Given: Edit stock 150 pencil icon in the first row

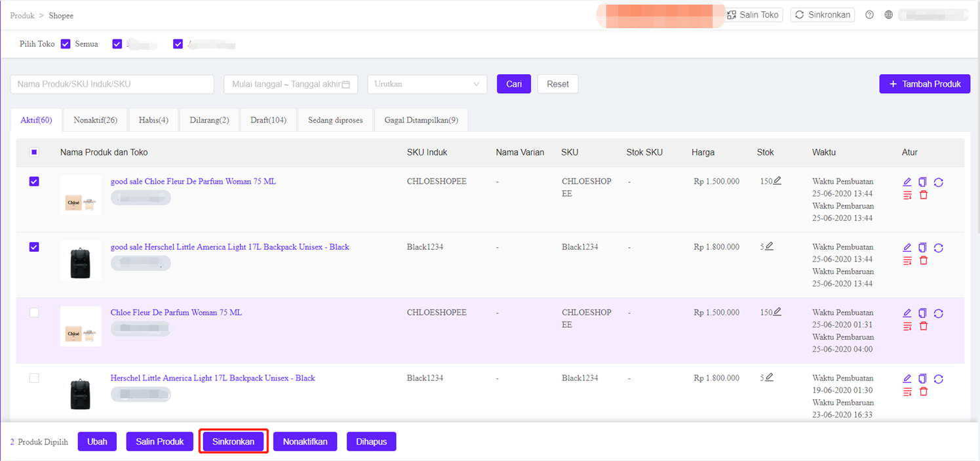Looking at the screenshot, I should coord(777,181).
